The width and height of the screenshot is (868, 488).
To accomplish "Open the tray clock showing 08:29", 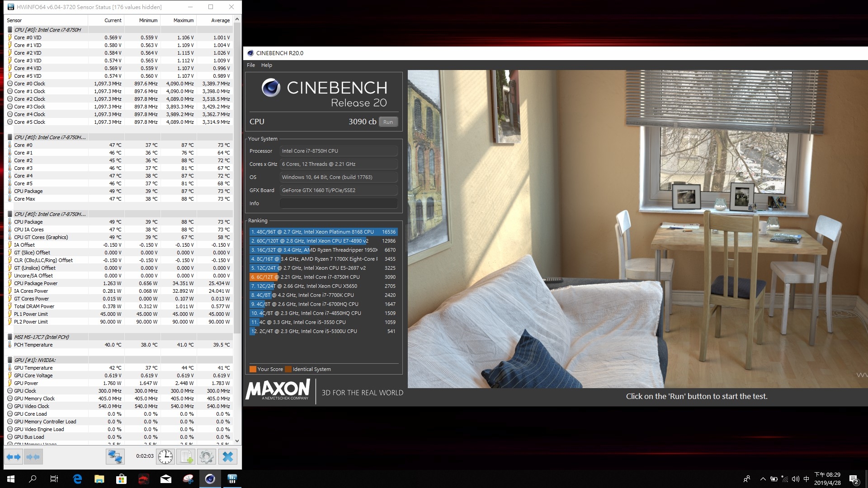I will (827, 479).
